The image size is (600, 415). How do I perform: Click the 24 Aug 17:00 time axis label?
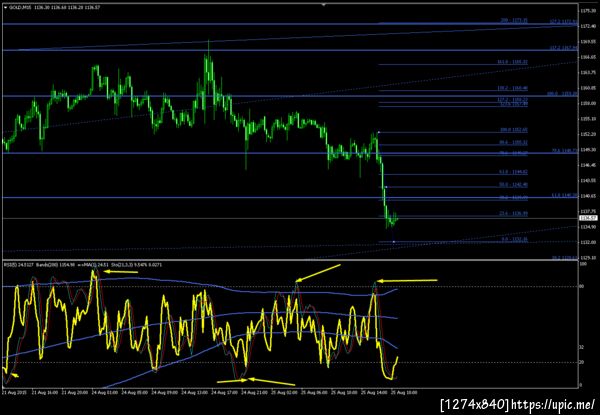(x=223, y=393)
